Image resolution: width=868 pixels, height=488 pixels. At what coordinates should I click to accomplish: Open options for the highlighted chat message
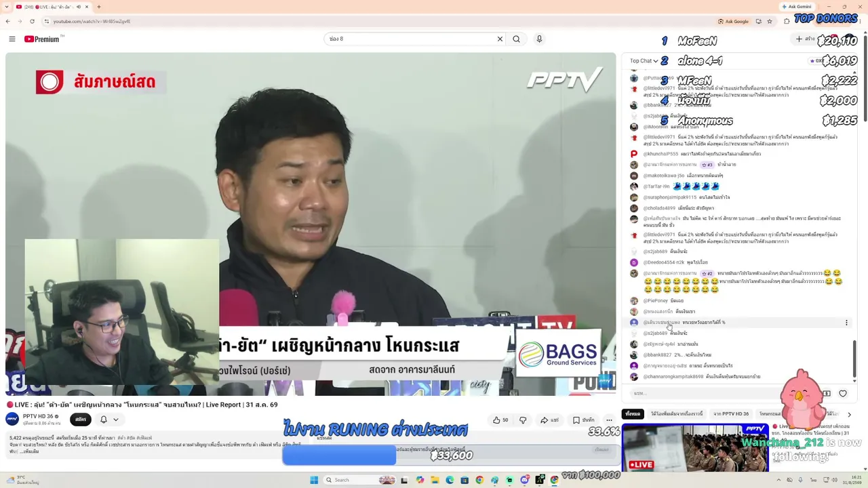coord(846,323)
